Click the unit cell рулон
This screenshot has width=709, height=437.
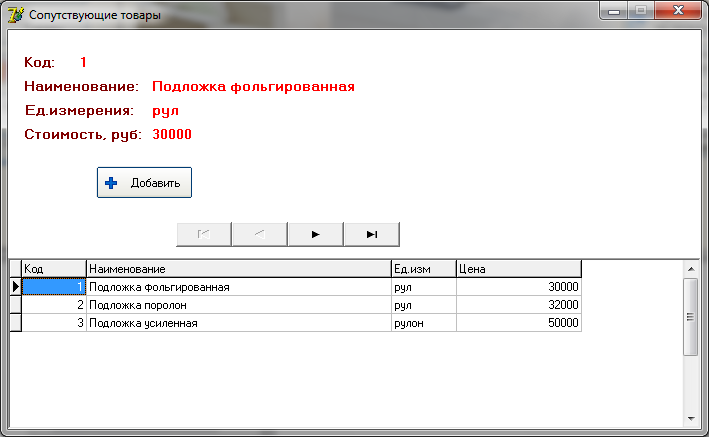424,323
